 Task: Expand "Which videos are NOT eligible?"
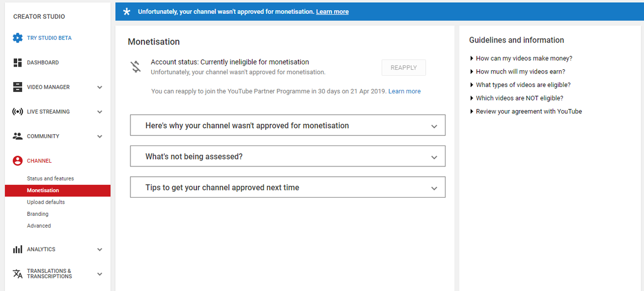pos(516,98)
